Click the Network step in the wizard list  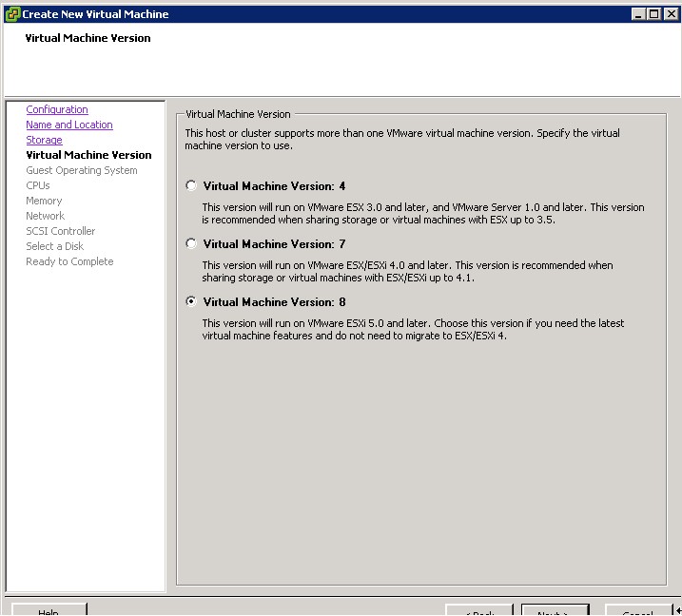click(x=45, y=217)
